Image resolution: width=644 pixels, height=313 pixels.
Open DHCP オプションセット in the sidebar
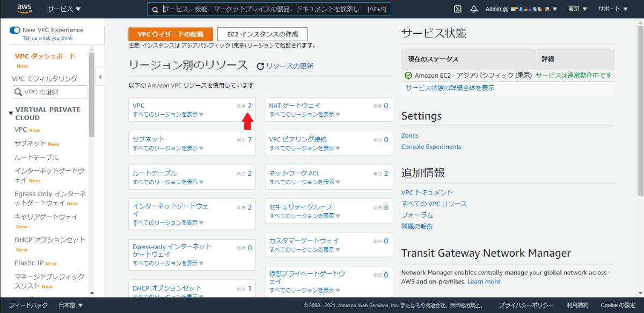[50, 240]
